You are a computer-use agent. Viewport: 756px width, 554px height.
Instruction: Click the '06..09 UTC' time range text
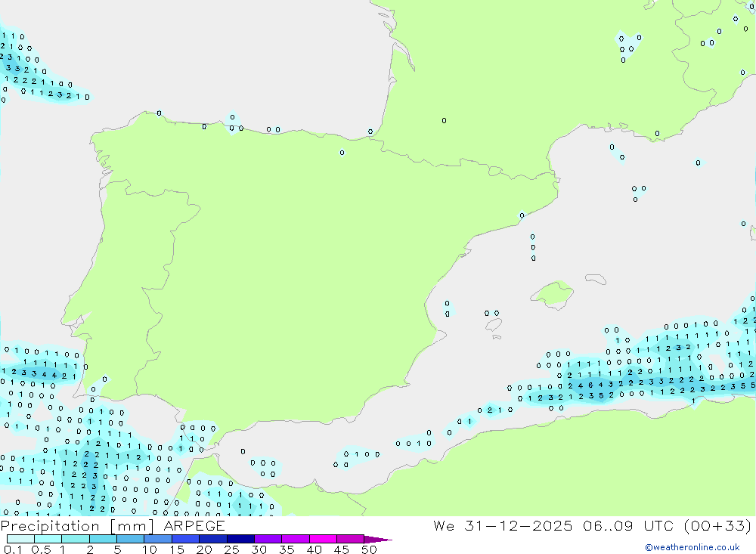pos(627,525)
